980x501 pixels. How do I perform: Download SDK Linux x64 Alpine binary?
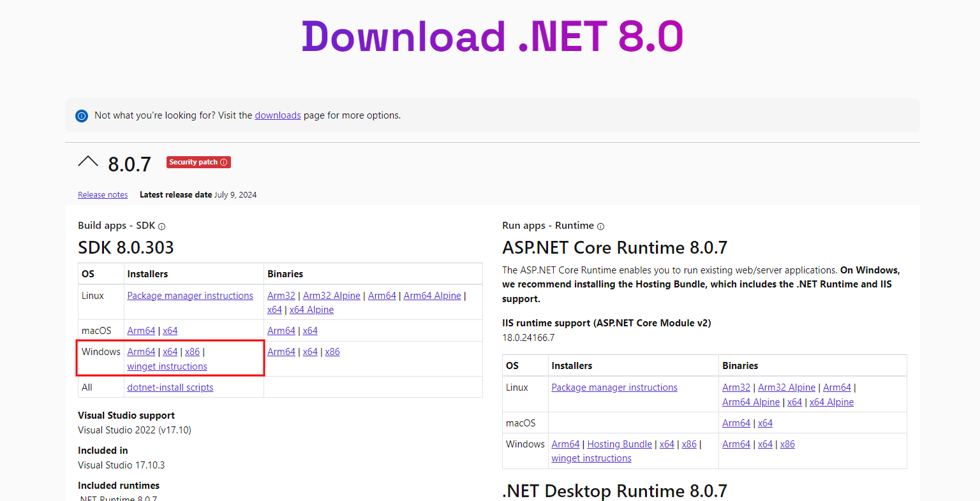(x=311, y=310)
